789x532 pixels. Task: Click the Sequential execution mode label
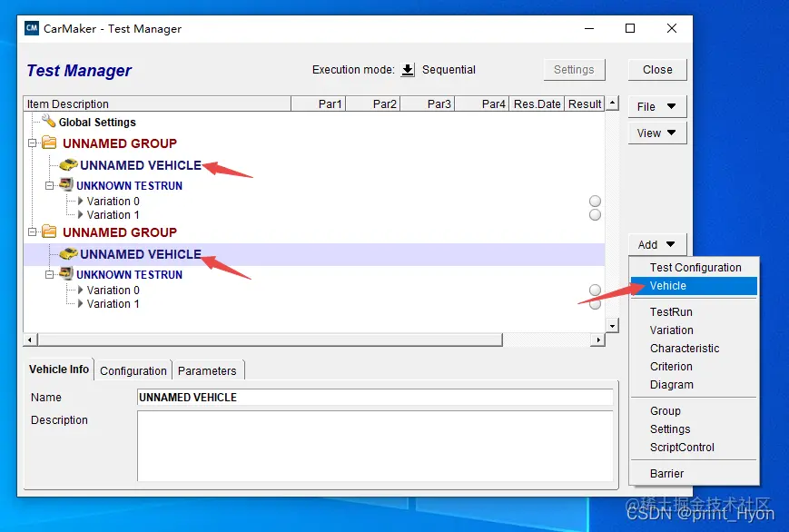(449, 70)
